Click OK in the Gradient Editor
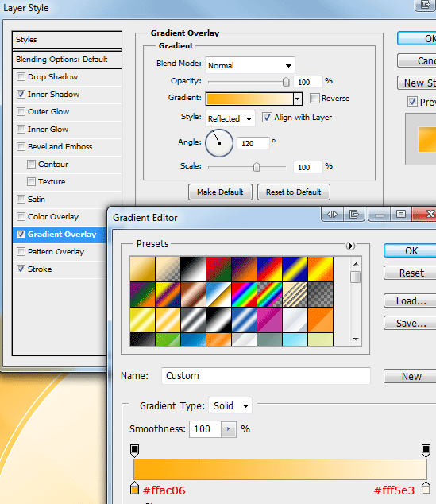 [x=411, y=250]
